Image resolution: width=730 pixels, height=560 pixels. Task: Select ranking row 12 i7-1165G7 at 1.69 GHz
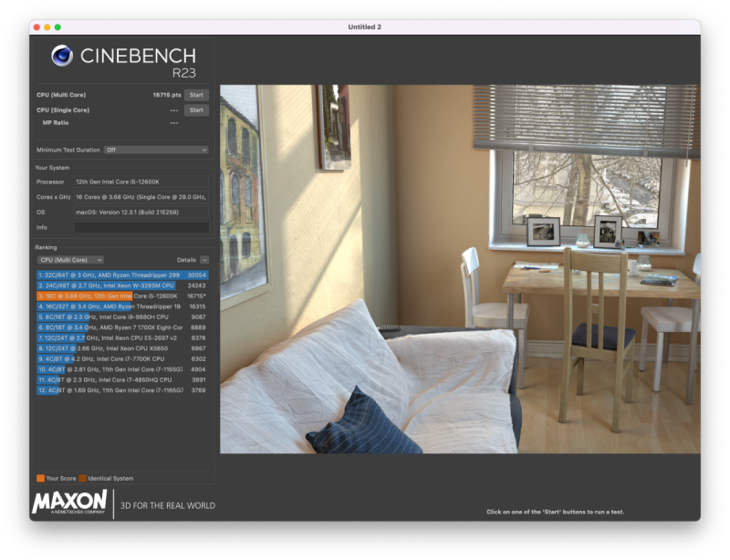(x=122, y=390)
